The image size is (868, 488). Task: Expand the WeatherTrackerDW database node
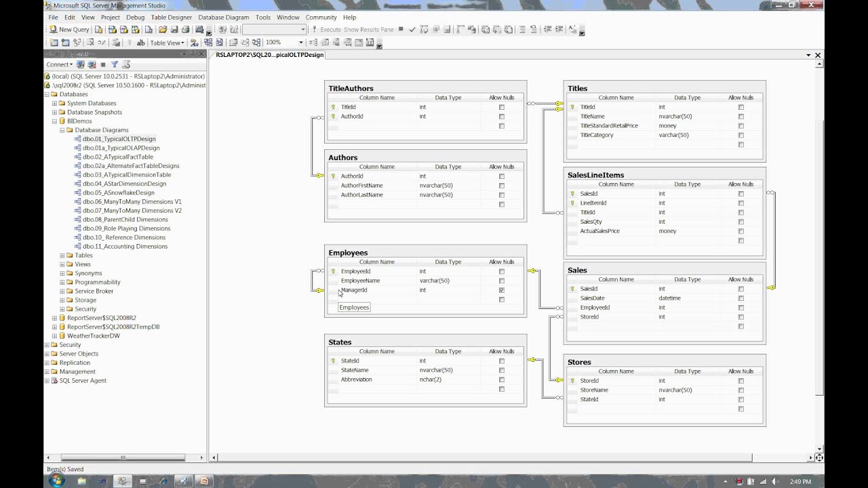(x=55, y=335)
